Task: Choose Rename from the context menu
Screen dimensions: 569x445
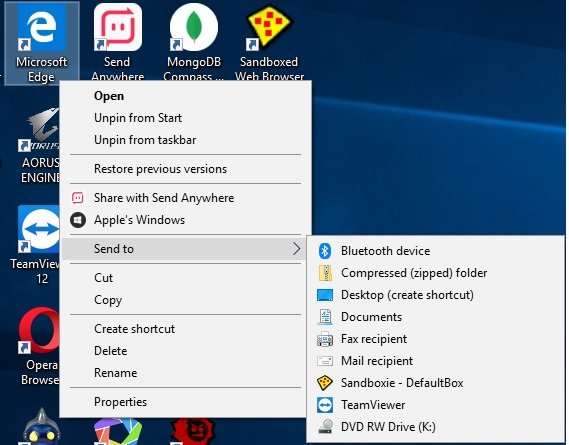Action: tap(185, 373)
